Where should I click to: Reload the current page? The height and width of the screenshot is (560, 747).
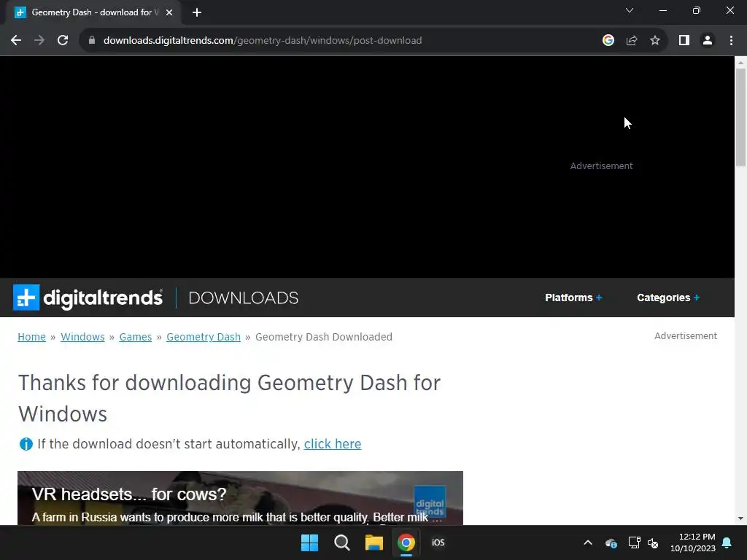tap(63, 41)
